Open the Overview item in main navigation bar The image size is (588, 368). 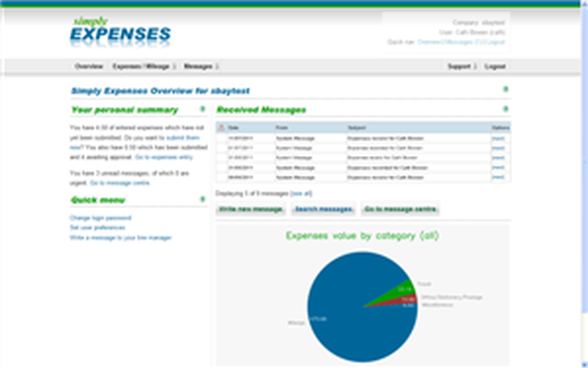pos(89,66)
